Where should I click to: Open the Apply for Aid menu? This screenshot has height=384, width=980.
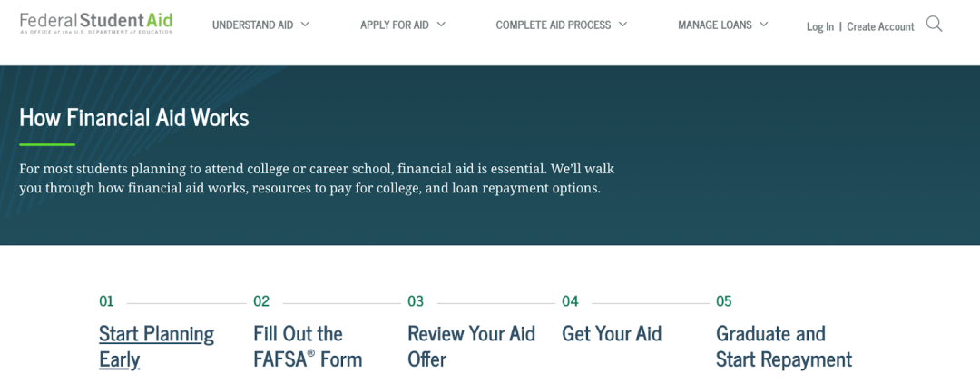click(395, 25)
